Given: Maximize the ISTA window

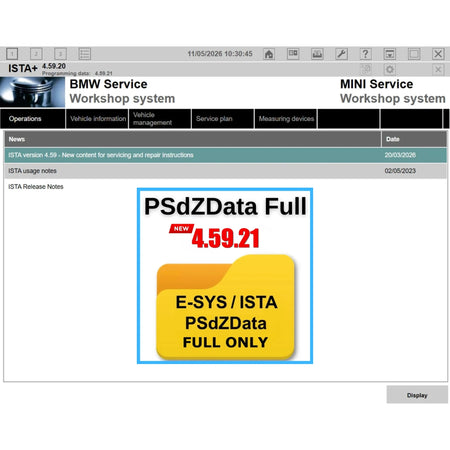Looking at the screenshot, I should click(x=414, y=54).
